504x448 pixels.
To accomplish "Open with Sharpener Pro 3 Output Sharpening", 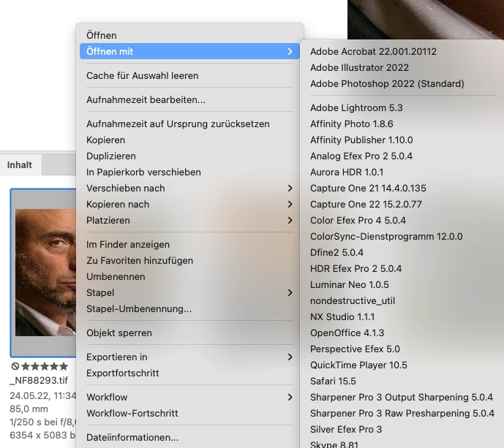I will (402, 398).
